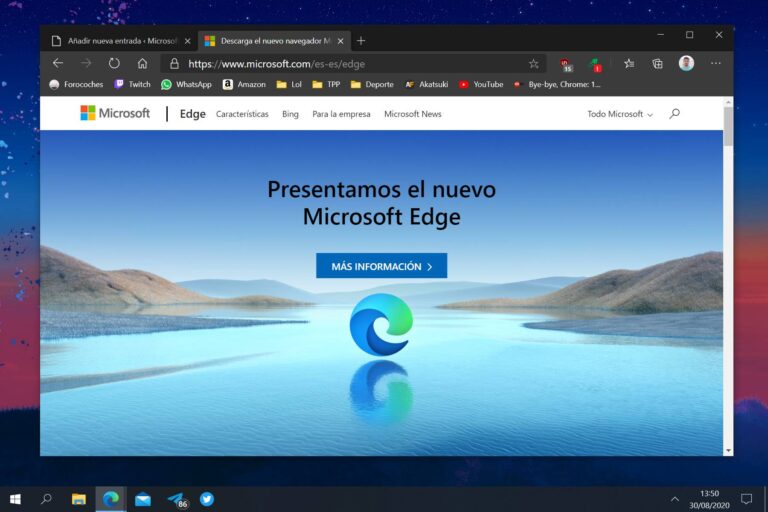768x512 pixels.
Task: Click the page search magnifier icon
Action: pos(674,114)
